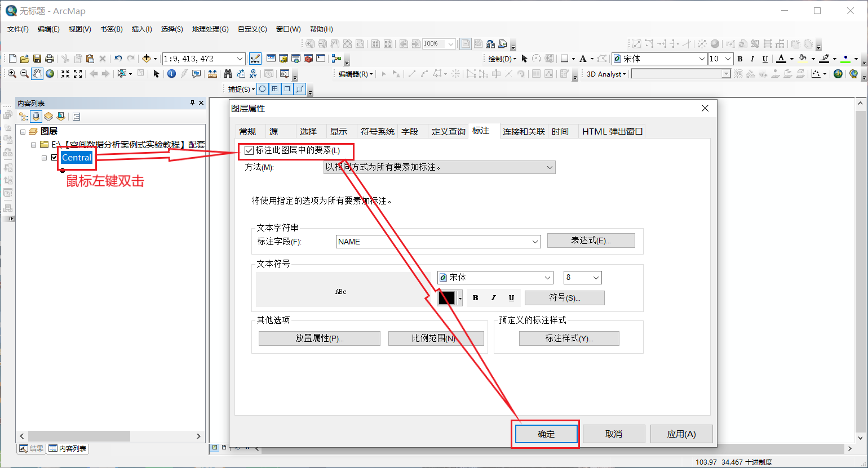The height and width of the screenshot is (468, 868).
Task: Open the Python window icon
Action: tap(321, 59)
